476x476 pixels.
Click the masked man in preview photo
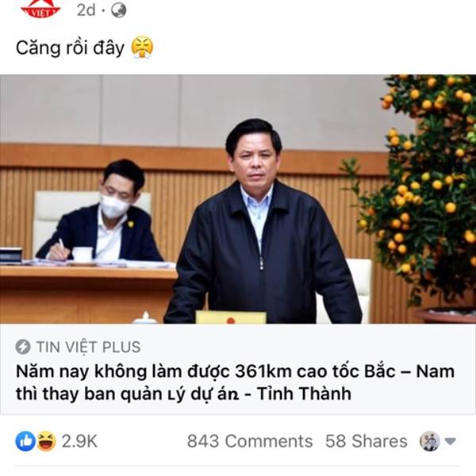(x=103, y=213)
